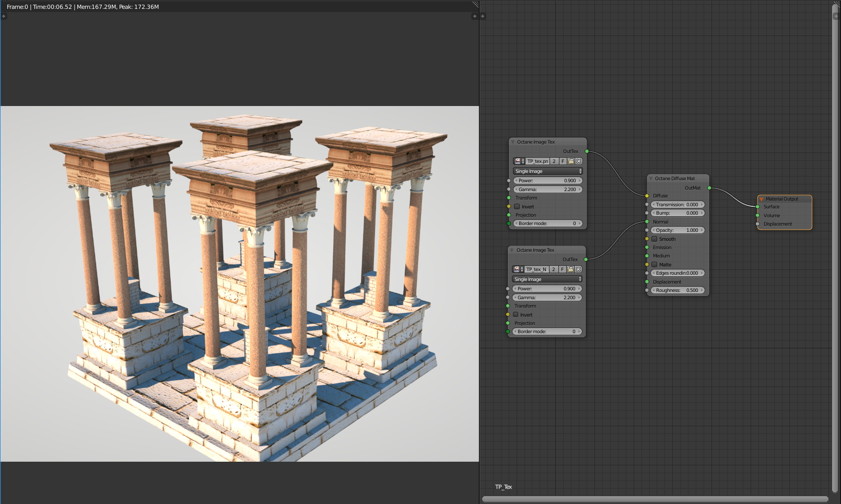
Task: Collapse the Material Output node
Action: [x=762, y=199]
